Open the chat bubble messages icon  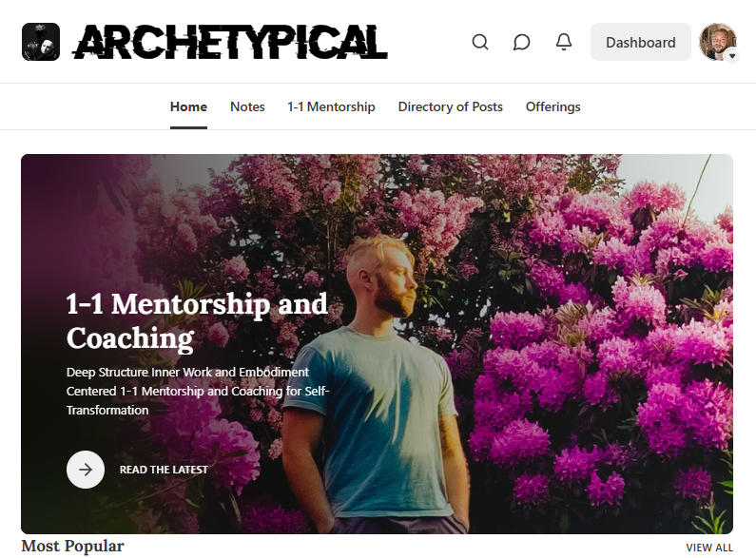click(521, 42)
